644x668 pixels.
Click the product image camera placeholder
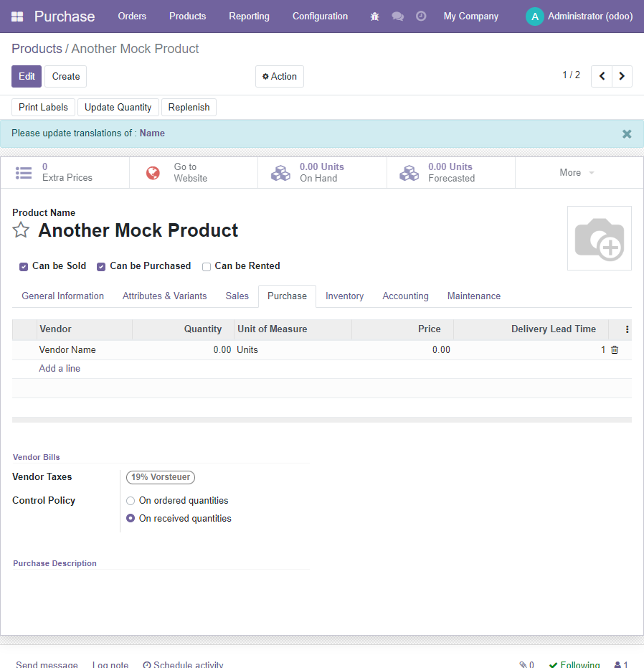(x=600, y=238)
